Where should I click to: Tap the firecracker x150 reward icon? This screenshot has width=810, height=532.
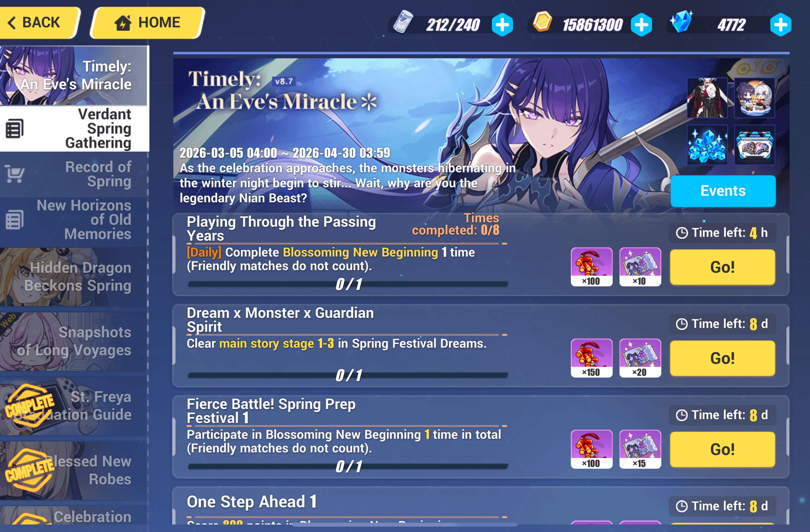point(592,358)
